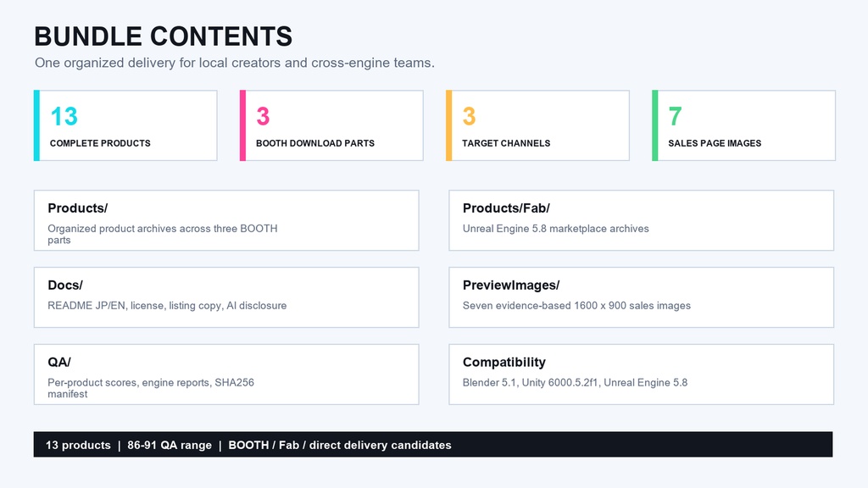This screenshot has height=488, width=868.
Task: Click the orange accent bar on third card
Action: click(449, 125)
